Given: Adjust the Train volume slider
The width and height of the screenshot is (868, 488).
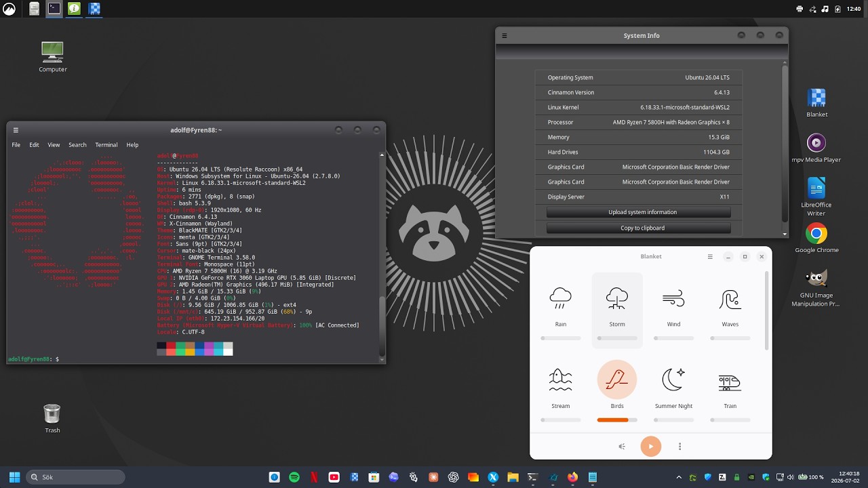Looking at the screenshot, I should click(x=730, y=420).
